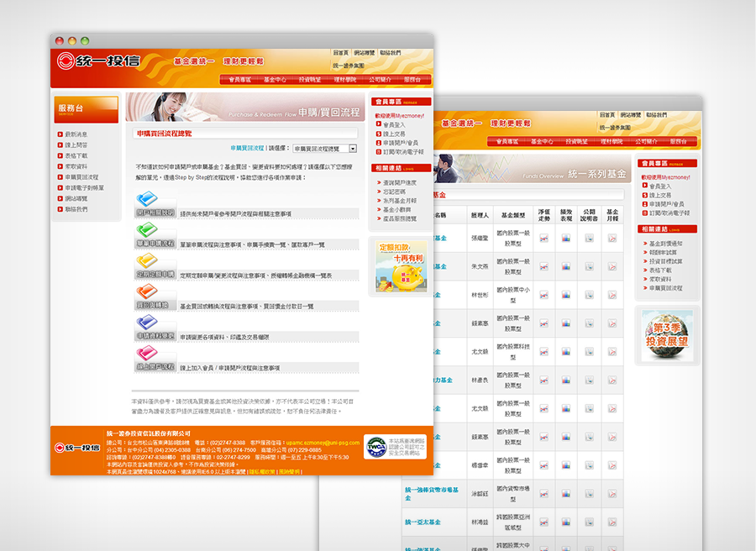Open 會員專區 in the front window nav bar

pyautogui.click(x=239, y=80)
